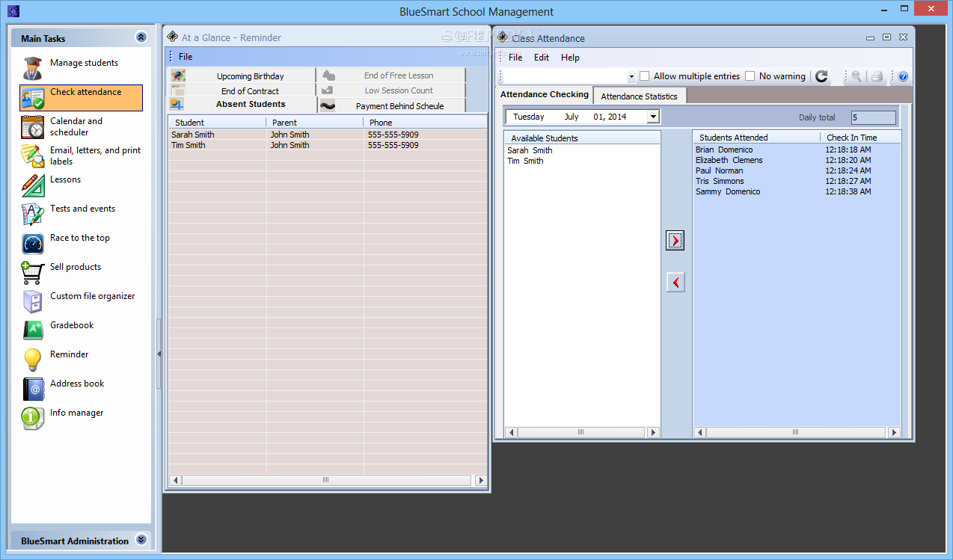Viewport: 953px width, 560px height.
Task: Open the Info manager task
Action: tap(81, 419)
